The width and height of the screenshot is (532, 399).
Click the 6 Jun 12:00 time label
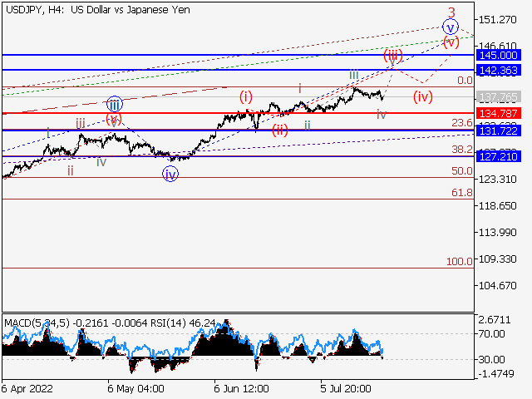(241, 388)
